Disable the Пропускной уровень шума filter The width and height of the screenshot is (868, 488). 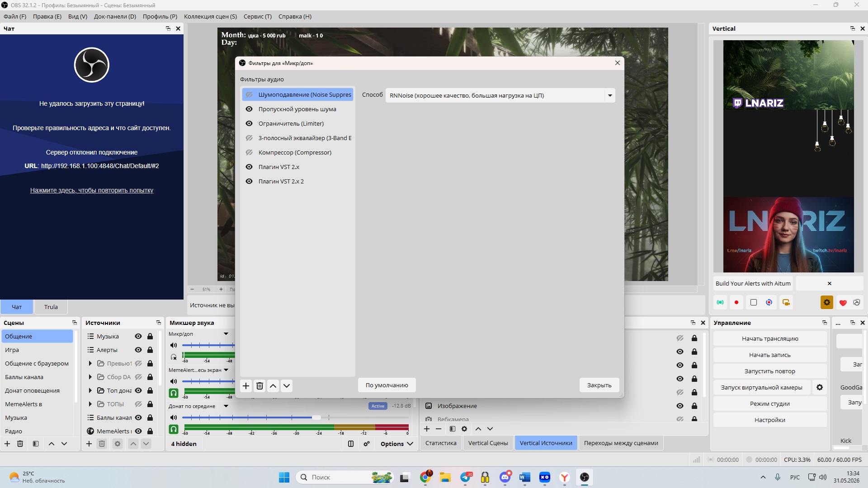point(249,109)
